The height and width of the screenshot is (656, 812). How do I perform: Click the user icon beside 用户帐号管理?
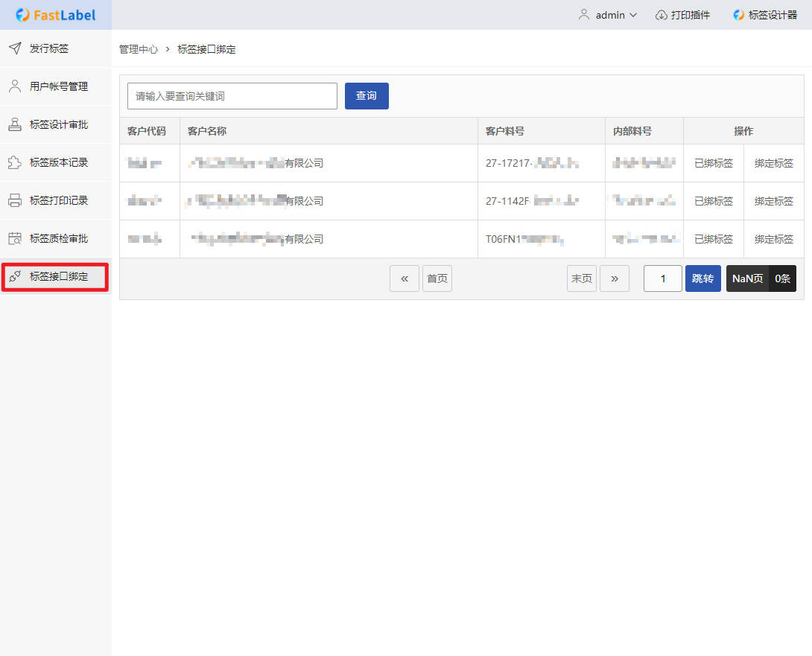[15, 86]
